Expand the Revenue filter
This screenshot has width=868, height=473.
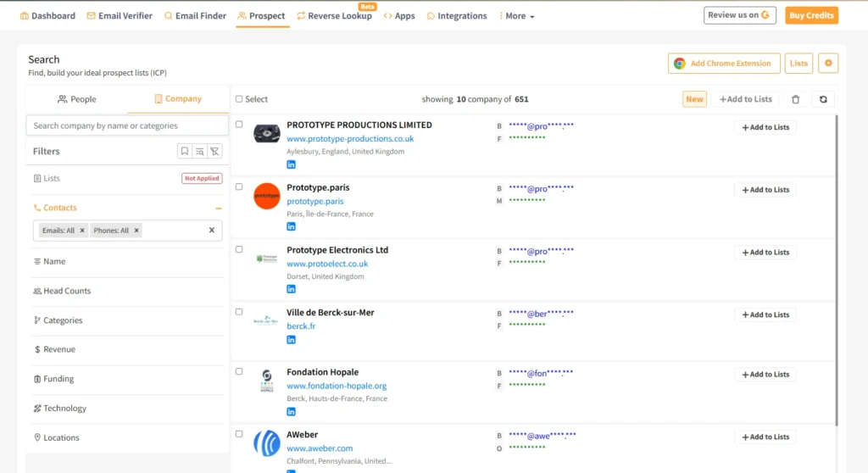point(127,349)
